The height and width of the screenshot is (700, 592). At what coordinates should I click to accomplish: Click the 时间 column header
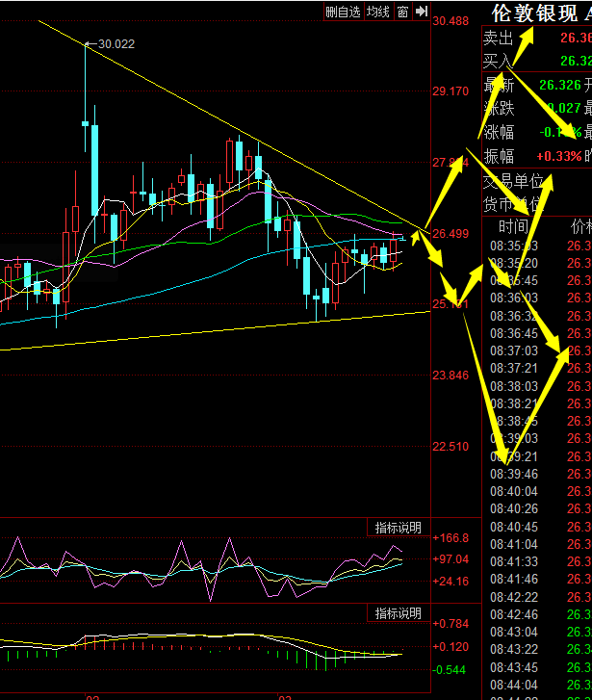pos(513,227)
